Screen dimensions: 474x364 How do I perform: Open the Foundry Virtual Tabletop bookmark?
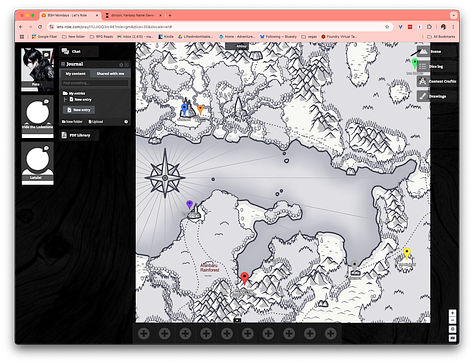click(339, 37)
